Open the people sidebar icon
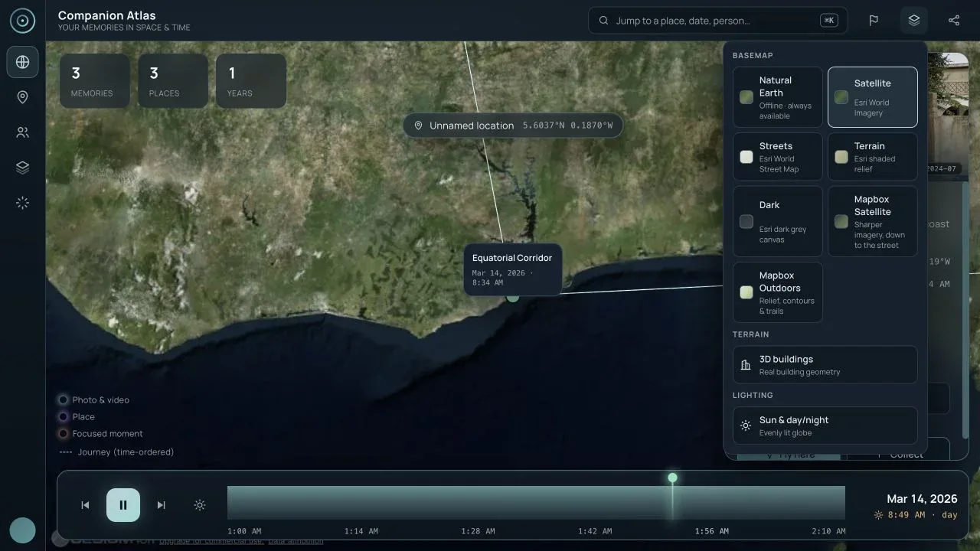The width and height of the screenshot is (980, 551). 22,132
